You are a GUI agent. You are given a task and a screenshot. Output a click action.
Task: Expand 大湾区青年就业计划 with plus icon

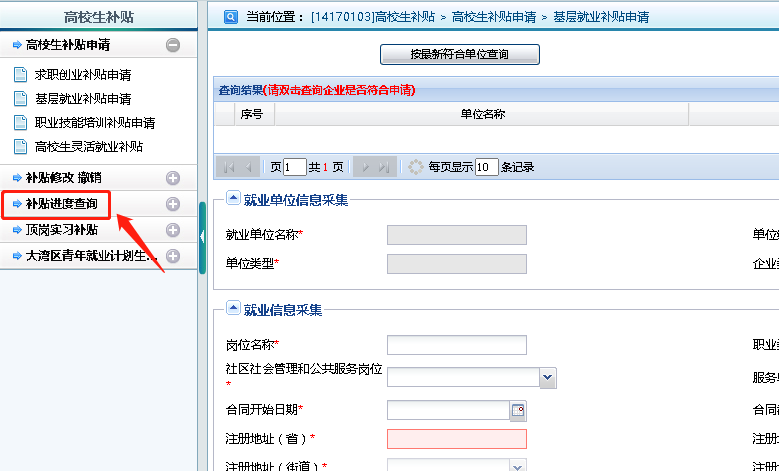point(173,256)
